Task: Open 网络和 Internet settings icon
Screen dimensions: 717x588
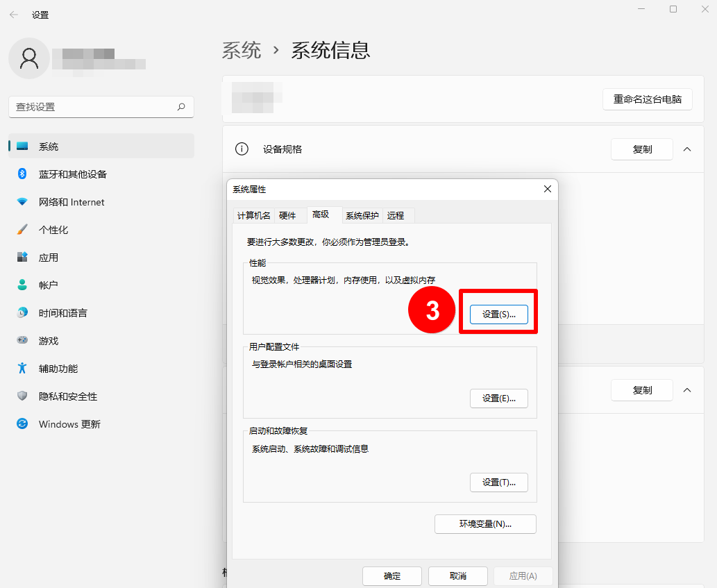Action: coord(22,202)
